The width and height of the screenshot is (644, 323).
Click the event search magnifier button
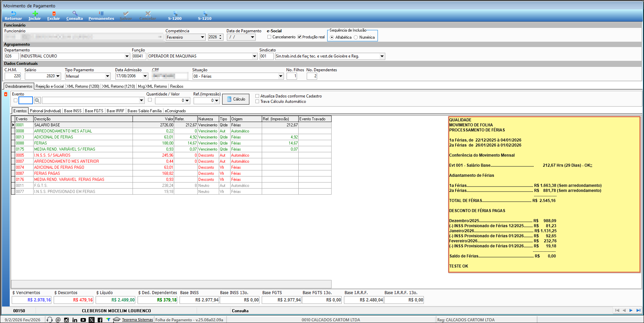click(37, 100)
